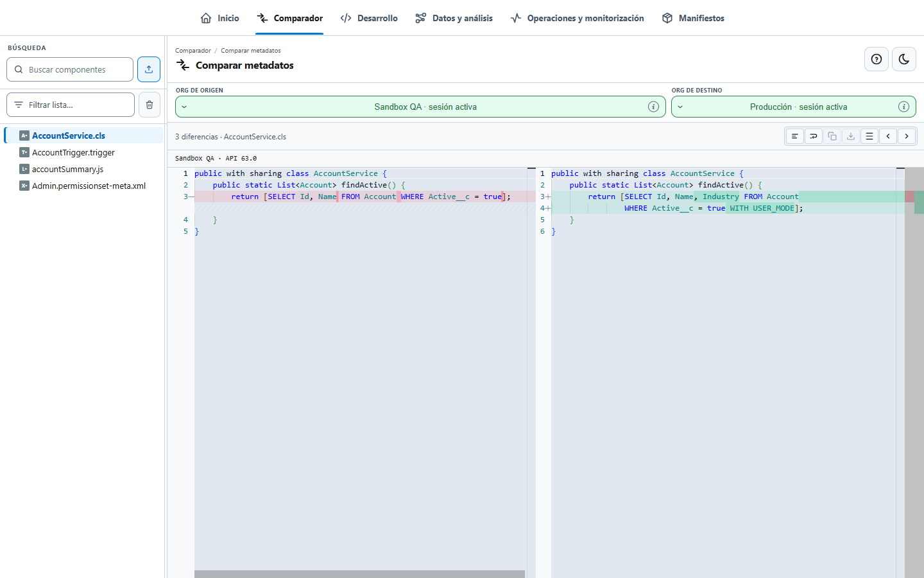Open the help question-mark button
The height and width of the screenshot is (578, 924).
(x=877, y=59)
